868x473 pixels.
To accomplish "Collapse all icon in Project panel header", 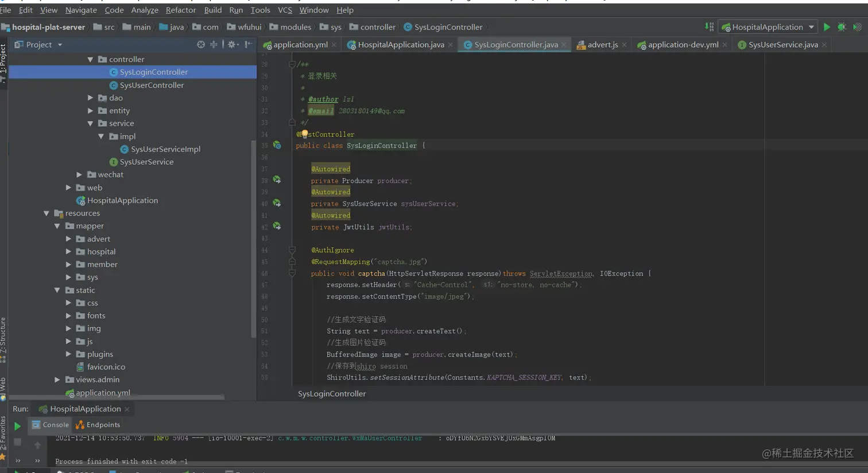I will 214,44.
